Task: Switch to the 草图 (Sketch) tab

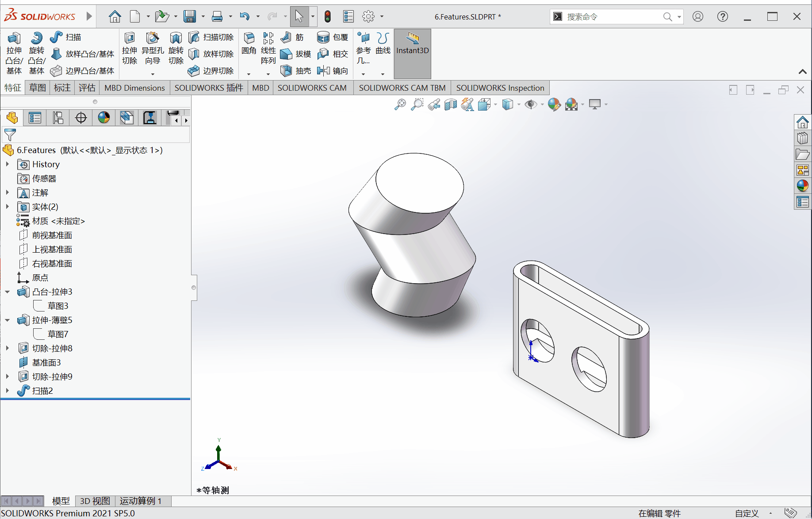Action: click(x=38, y=88)
